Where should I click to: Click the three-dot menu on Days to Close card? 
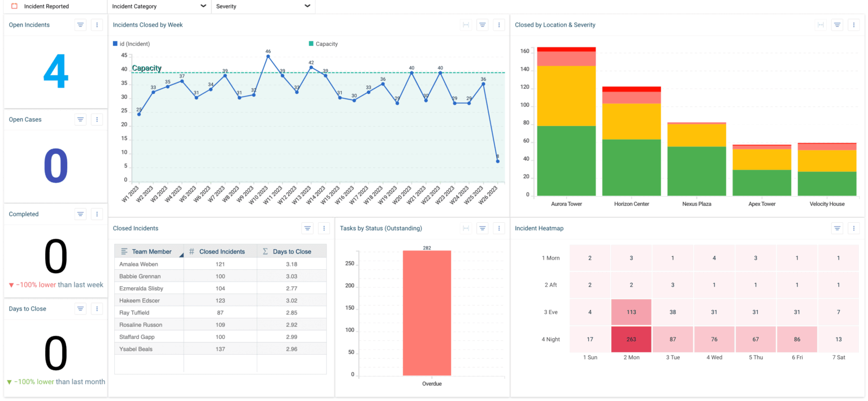point(97,309)
